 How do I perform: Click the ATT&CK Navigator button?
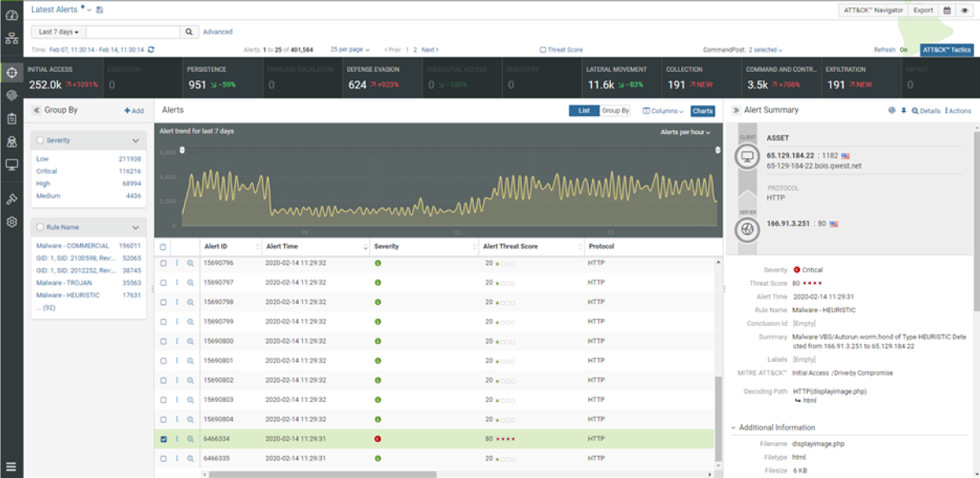click(x=873, y=11)
